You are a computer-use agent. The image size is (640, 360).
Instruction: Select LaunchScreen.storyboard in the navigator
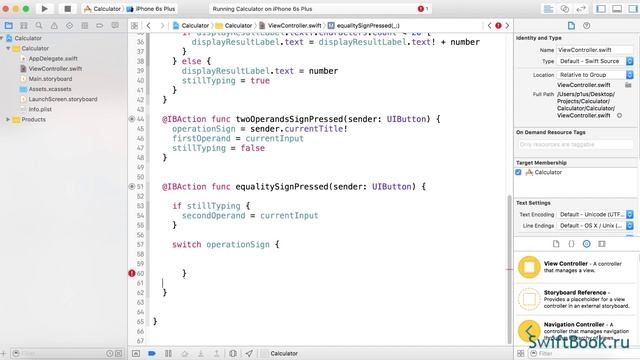63,99
